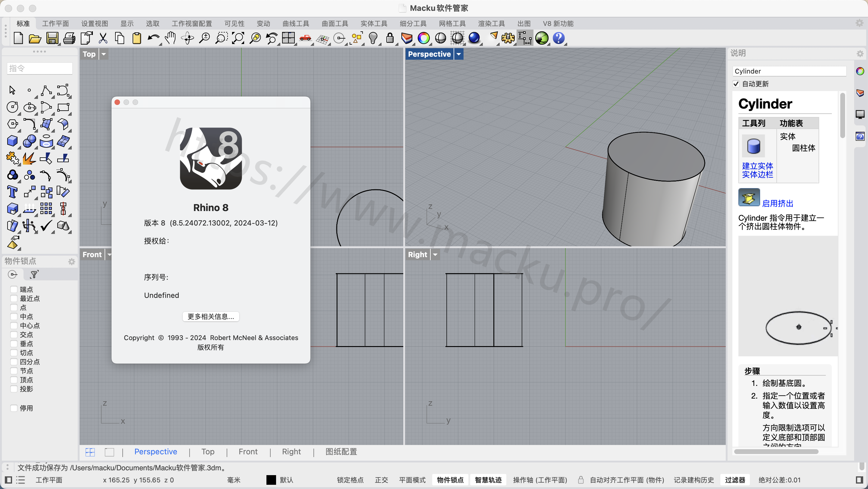Screen dimensions: 868x489
Task: Open the 建立实体 link
Action: tap(757, 166)
